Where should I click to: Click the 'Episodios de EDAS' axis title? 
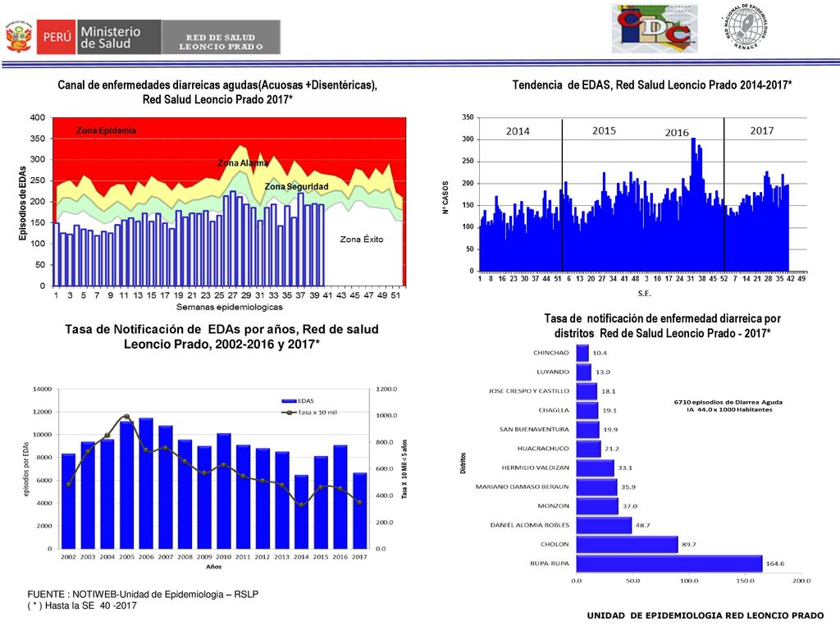point(22,203)
